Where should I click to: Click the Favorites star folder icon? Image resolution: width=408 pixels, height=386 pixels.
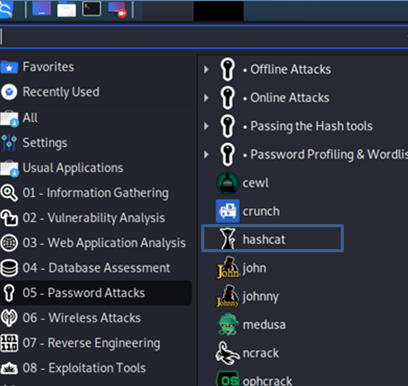pyautogui.click(x=9, y=67)
